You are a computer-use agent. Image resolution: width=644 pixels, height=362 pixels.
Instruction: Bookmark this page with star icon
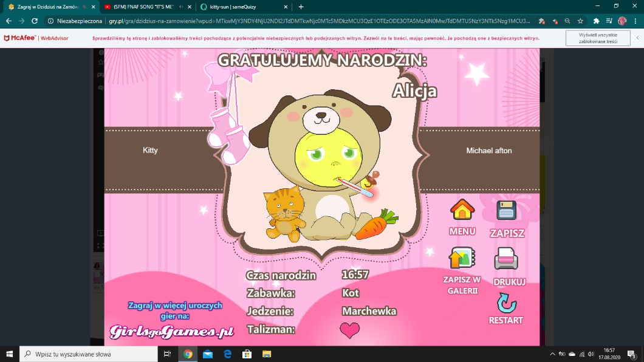coord(580,21)
